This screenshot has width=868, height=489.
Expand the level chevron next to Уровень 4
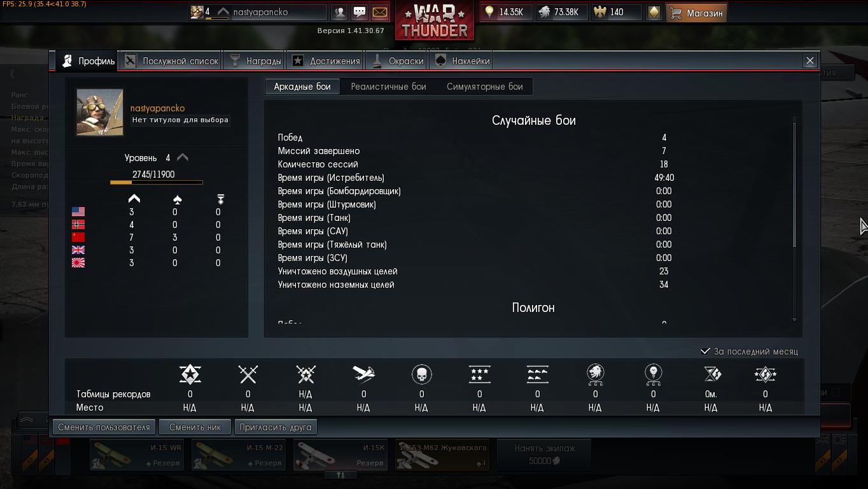[x=183, y=157]
